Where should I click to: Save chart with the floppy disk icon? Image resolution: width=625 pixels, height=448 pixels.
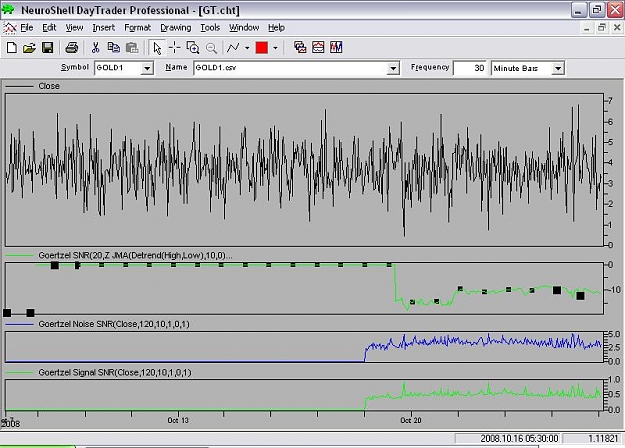[47, 48]
